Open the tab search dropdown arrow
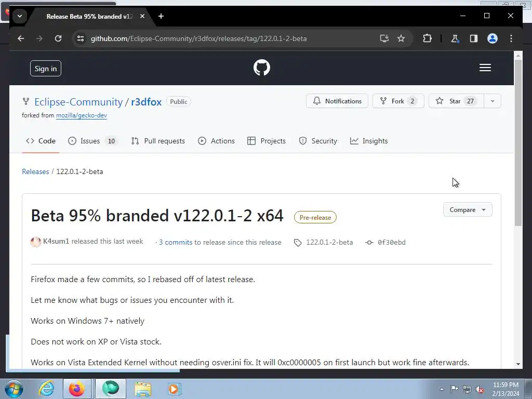 (20, 16)
